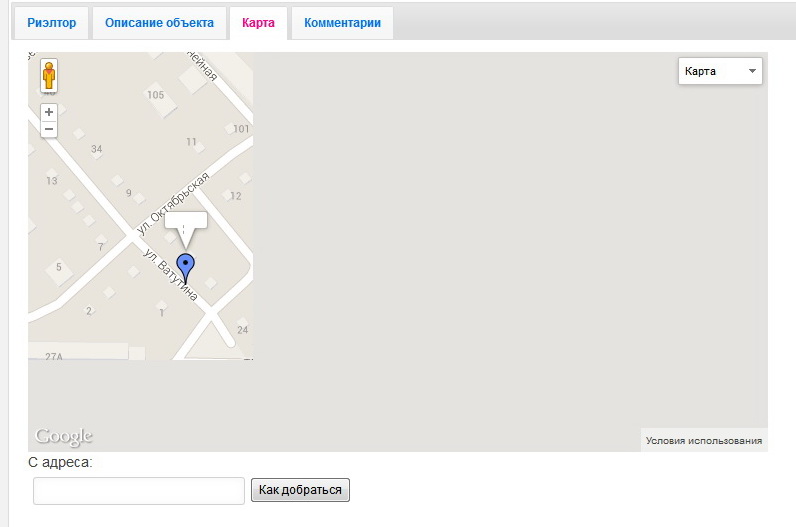796x527 pixels.
Task: Zoom out using the map minus button
Action: 49,130
